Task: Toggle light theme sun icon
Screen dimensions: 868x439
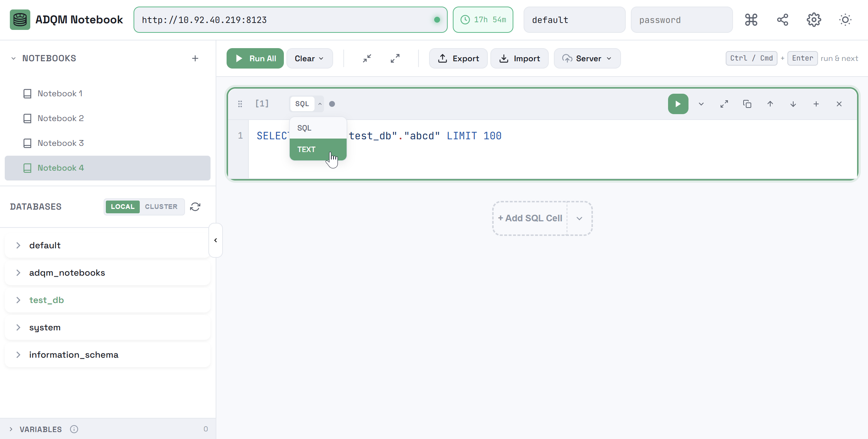Action: (845, 20)
